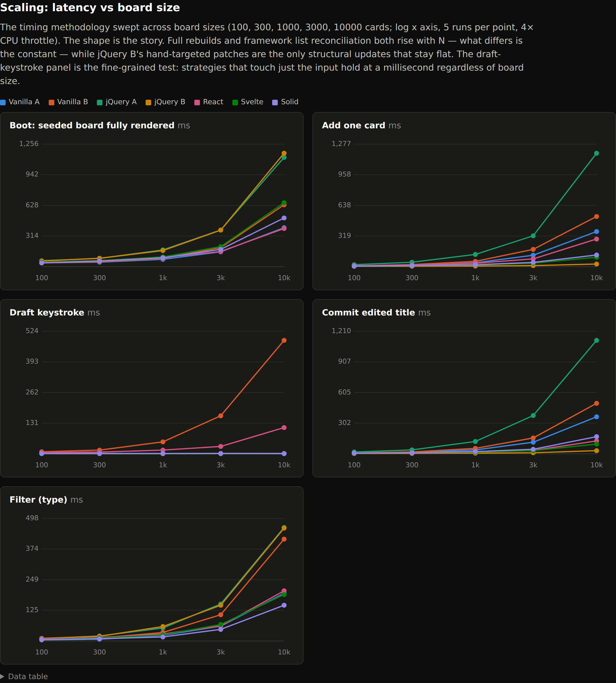This screenshot has width=616, height=683.
Task: Click the 1,256 y-axis label in Boot chart
Action: tap(29, 144)
